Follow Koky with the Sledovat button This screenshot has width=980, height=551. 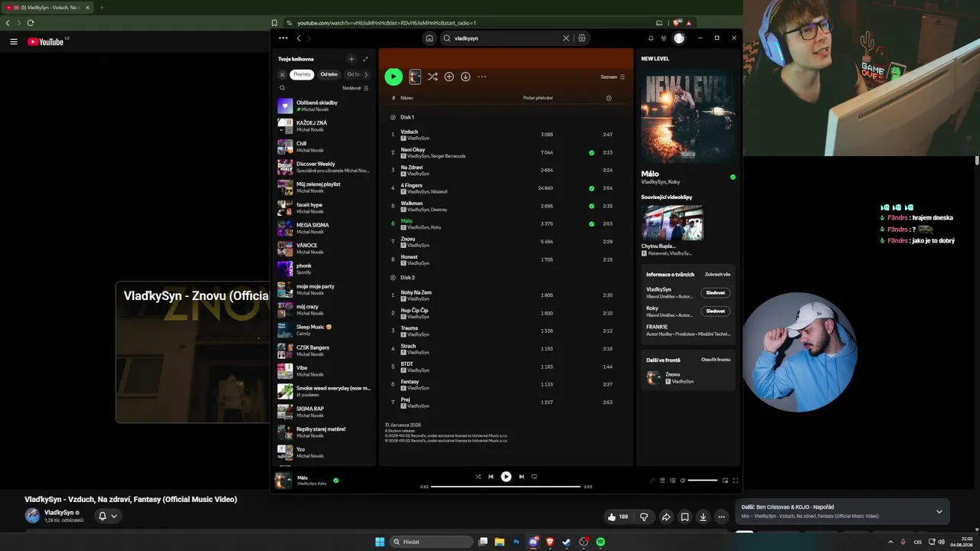[x=715, y=311]
